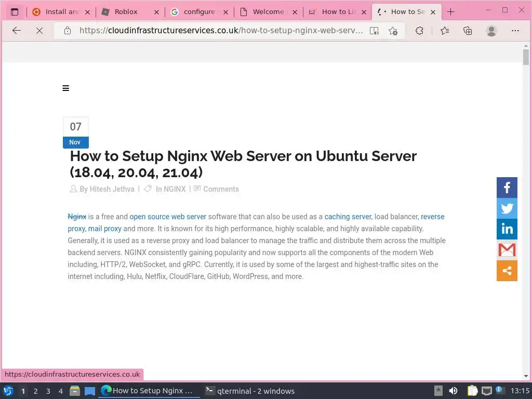This screenshot has width=532, height=399.
Task: Switch to workspace 3 in taskbar
Action: coord(48,391)
